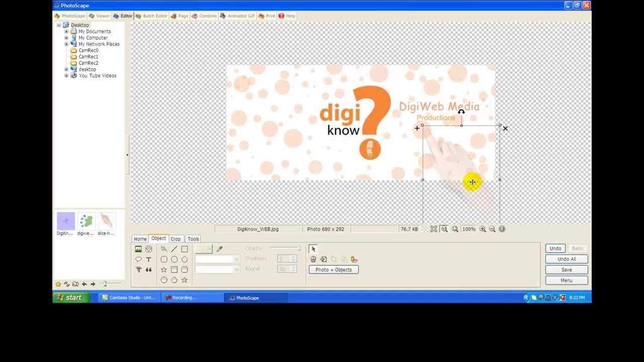This screenshot has height=362, width=644.
Task: Open the first line-style combo box
Action: 217,259
